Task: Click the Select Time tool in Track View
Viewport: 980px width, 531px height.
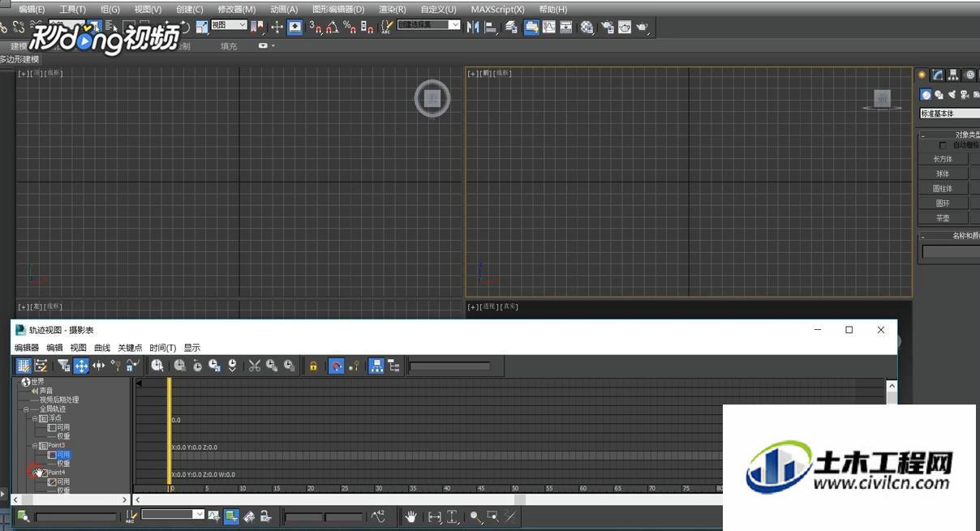Action: (157, 366)
